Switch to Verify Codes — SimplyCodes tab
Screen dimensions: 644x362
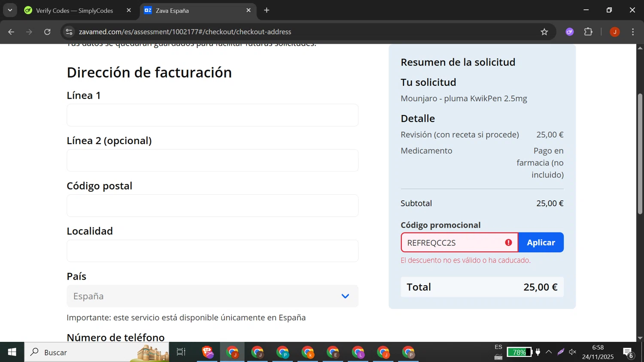74,10
